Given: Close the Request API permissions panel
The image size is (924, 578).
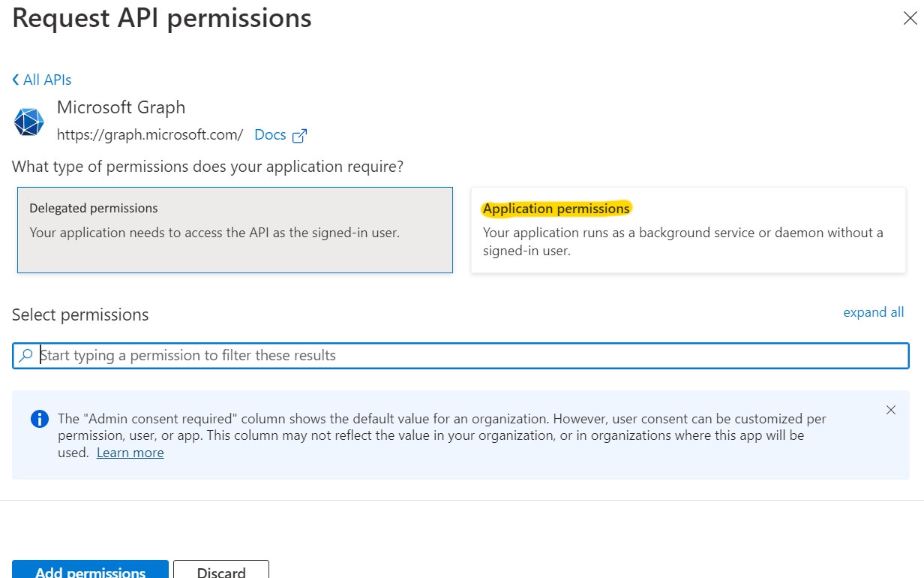Looking at the screenshot, I should pyautogui.click(x=909, y=19).
